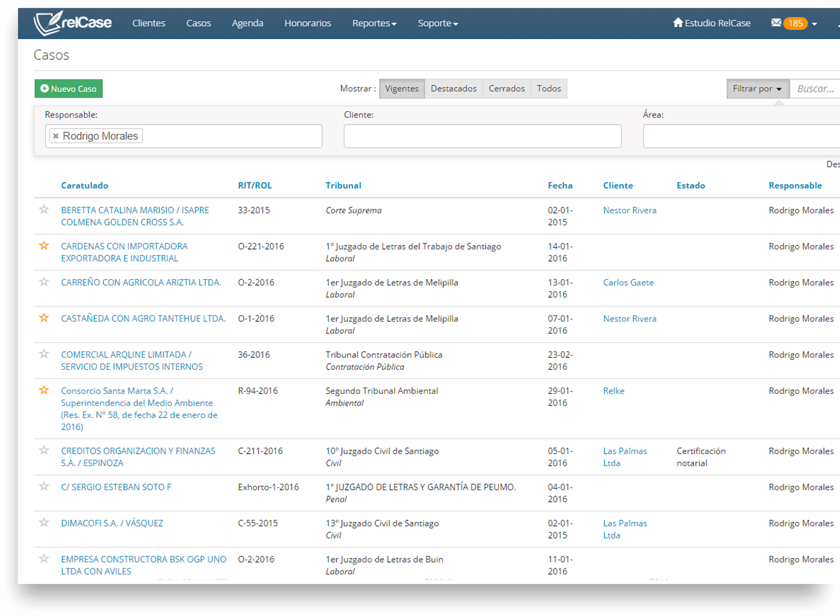Open messages via the envelope icon
The image size is (840, 616).
(776, 23)
